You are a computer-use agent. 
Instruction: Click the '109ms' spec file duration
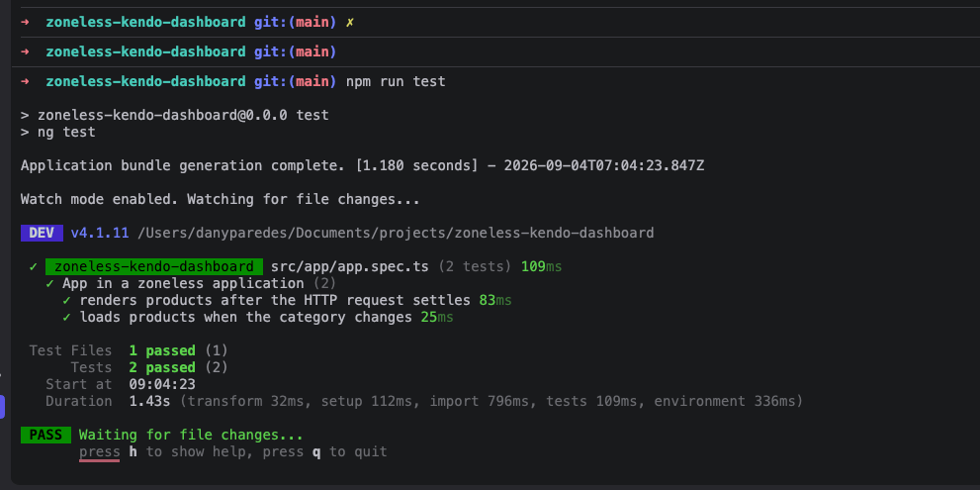point(541,266)
